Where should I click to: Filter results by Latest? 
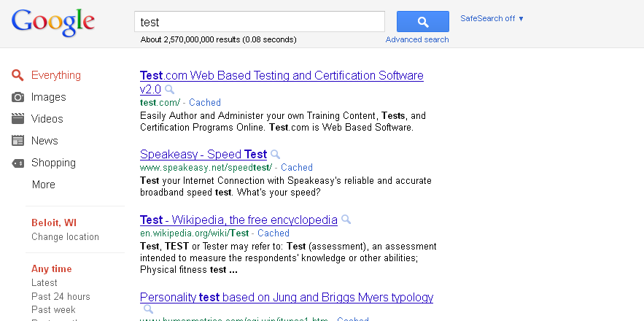click(x=44, y=283)
